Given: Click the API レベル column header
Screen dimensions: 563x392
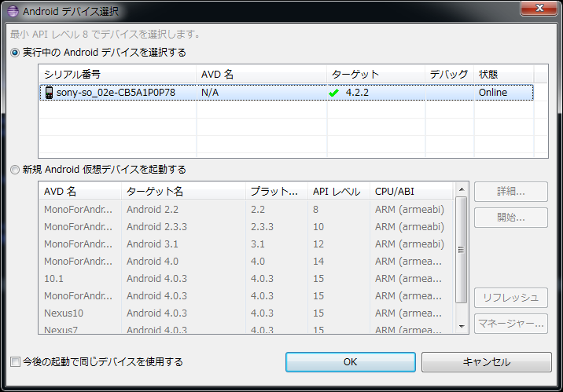Looking at the screenshot, I should (339, 191).
